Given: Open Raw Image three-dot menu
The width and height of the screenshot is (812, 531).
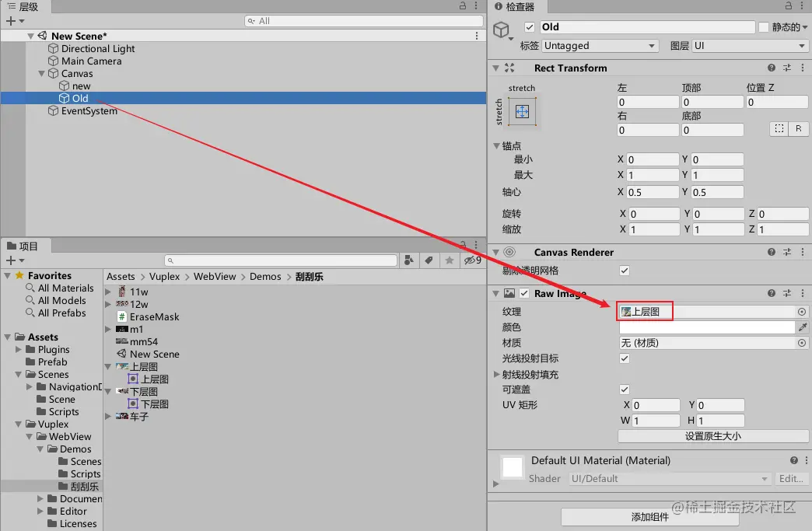Looking at the screenshot, I should [803, 293].
